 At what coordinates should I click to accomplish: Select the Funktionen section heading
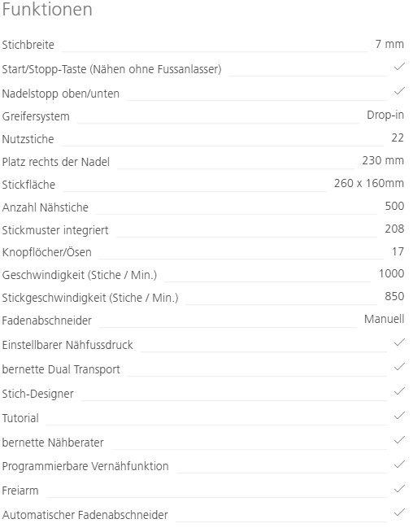[x=47, y=9]
